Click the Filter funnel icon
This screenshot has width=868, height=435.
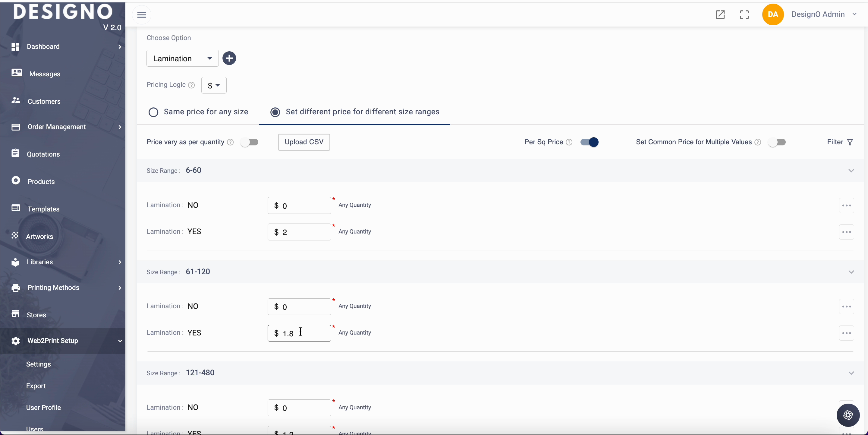tap(850, 142)
